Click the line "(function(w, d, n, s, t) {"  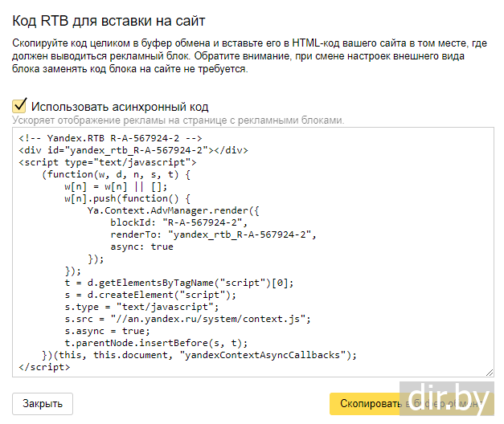116,175
